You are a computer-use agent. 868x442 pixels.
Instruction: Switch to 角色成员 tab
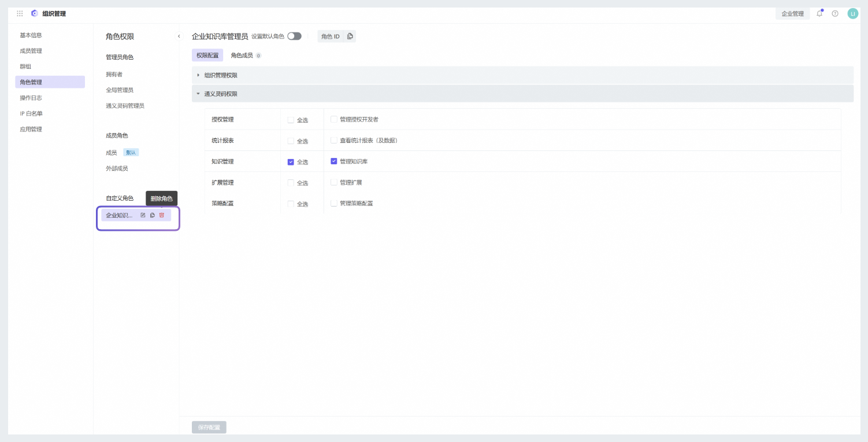click(246, 56)
